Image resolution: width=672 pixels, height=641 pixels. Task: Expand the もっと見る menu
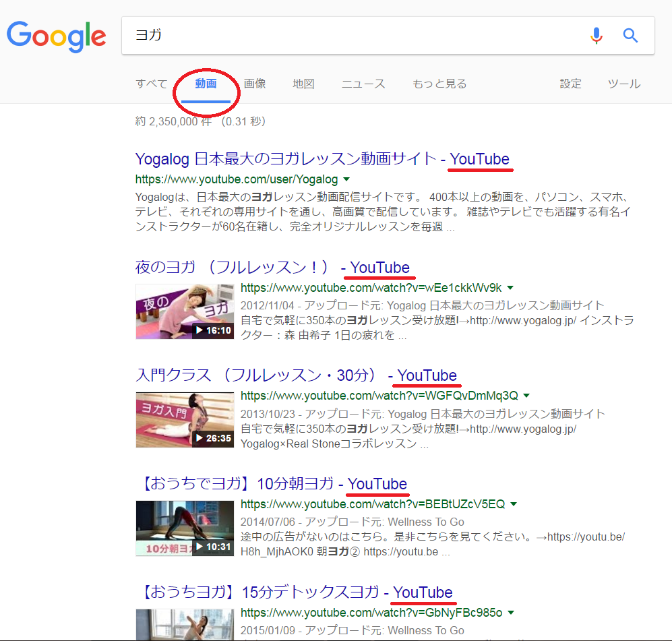(x=439, y=84)
